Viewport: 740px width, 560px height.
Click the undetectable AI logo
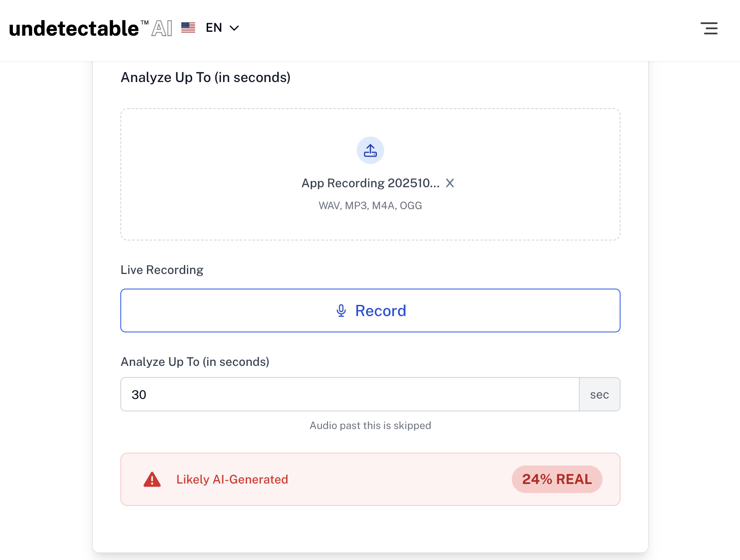click(74, 29)
